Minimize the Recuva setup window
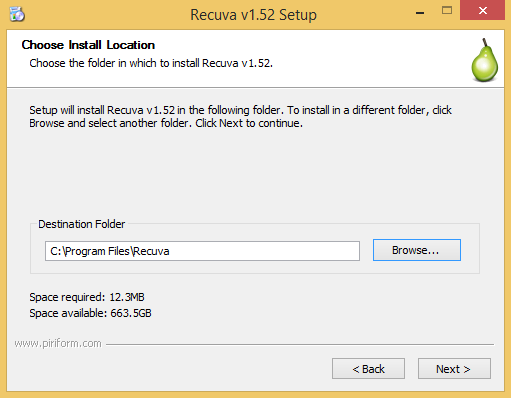The height and width of the screenshot is (398, 511). coord(420,13)
